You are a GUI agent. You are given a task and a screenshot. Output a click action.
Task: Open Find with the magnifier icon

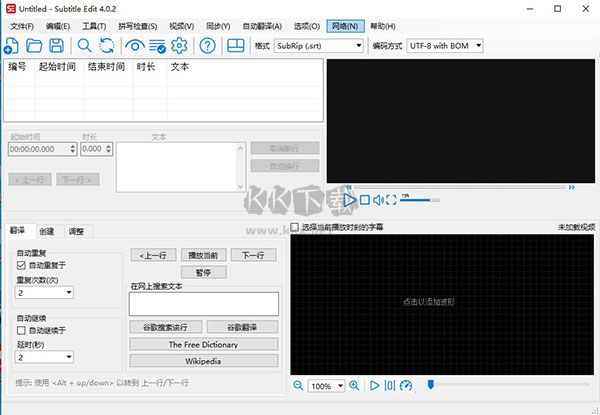[x=84, y=45]
